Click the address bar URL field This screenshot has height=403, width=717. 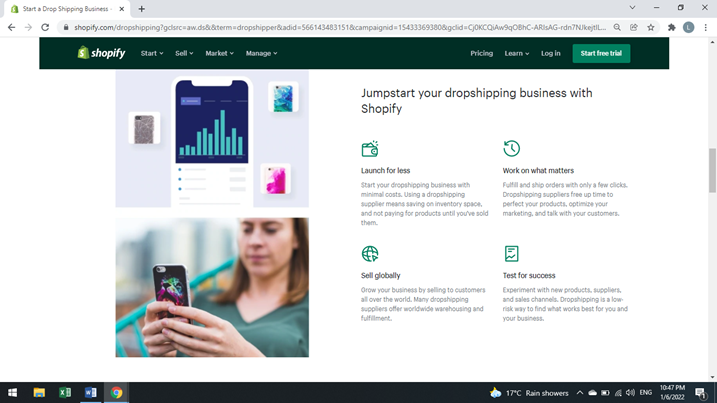[340, 27]
